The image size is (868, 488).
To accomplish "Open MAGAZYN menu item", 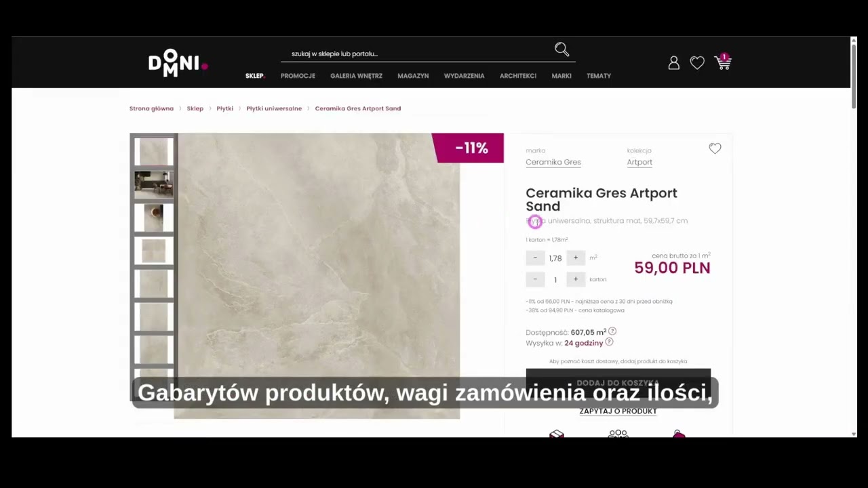I will [x=413, y=76].
